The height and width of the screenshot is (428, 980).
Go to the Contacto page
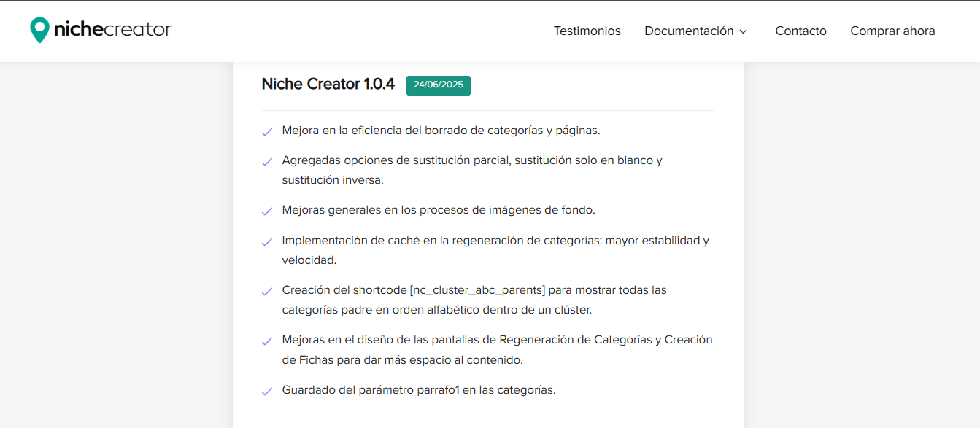click(800, 31)
